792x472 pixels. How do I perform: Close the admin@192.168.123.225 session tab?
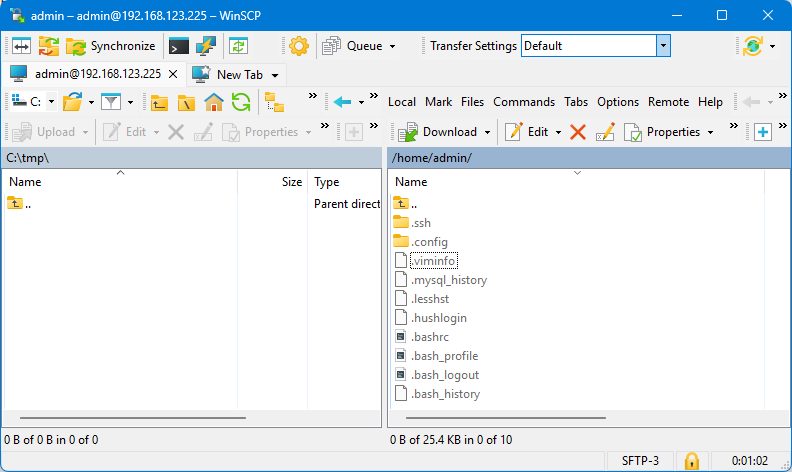[x=173, y=74]
